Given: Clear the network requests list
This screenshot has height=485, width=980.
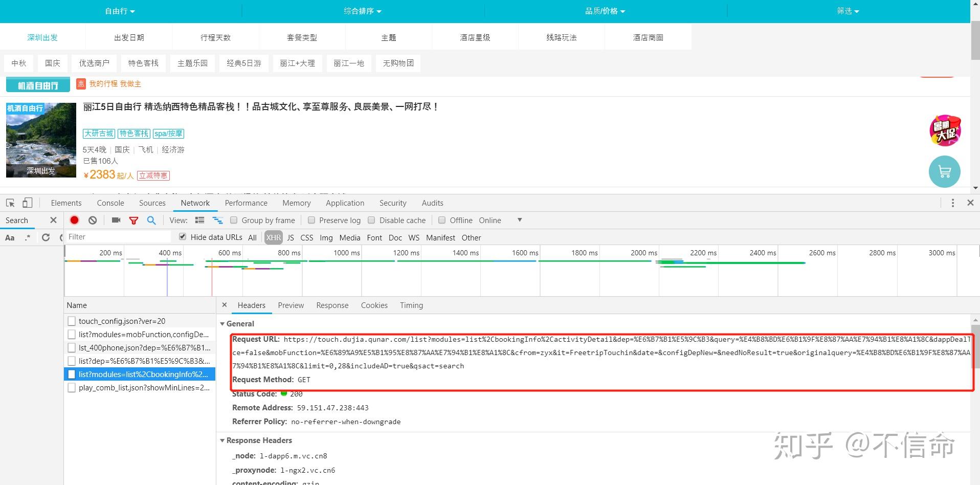Looking at the screenshot, I should coord(92,220).
